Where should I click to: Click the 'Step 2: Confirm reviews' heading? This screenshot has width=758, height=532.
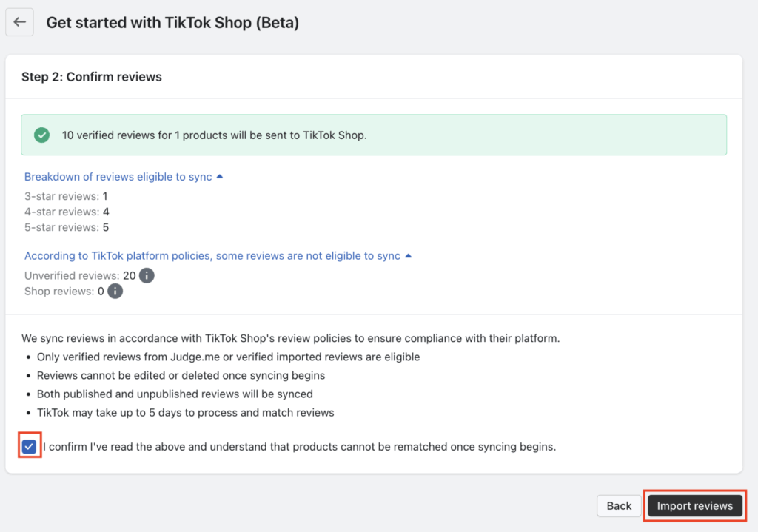point(92,77)
